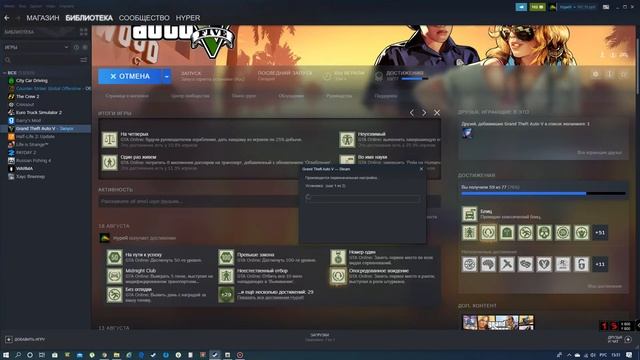
Task: Open Windows Start menu
Action: click(6, 355)
